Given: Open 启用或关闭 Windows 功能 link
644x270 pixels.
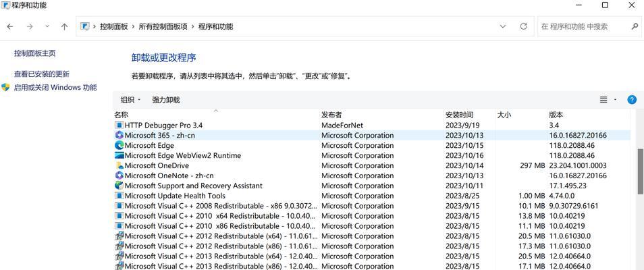Looking at the screenshot, I should point(55,88).
